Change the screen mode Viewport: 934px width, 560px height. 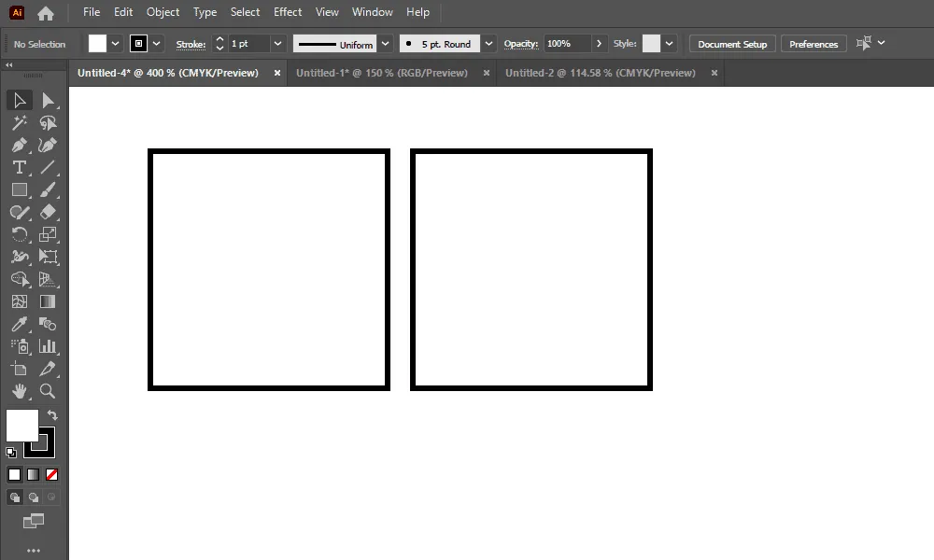(34, 522)
